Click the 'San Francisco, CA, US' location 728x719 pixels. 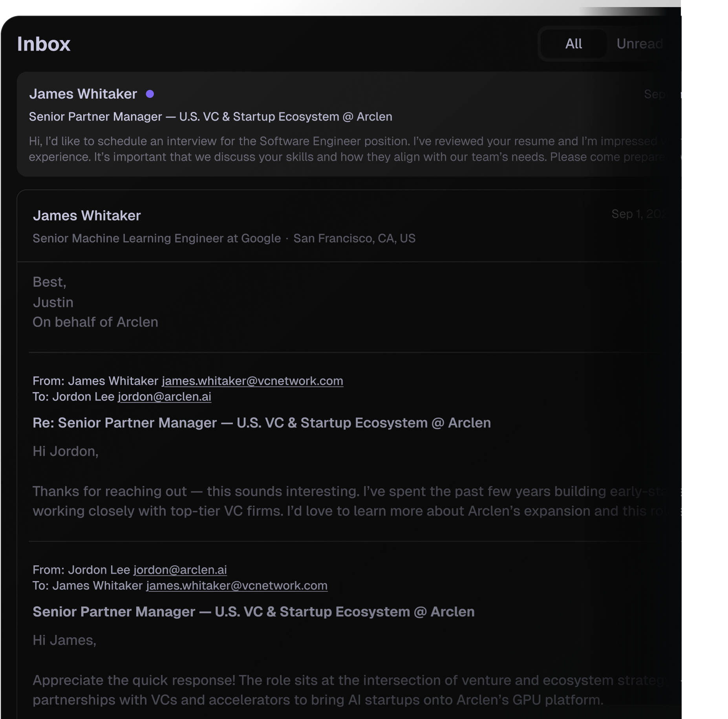[x=354, y=238]
